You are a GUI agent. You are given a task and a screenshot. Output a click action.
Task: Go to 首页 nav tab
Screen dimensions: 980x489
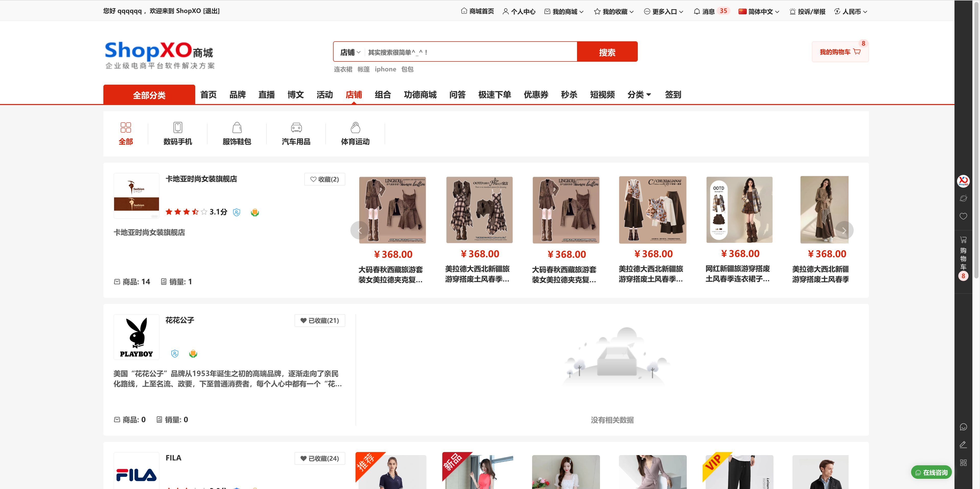209,95
